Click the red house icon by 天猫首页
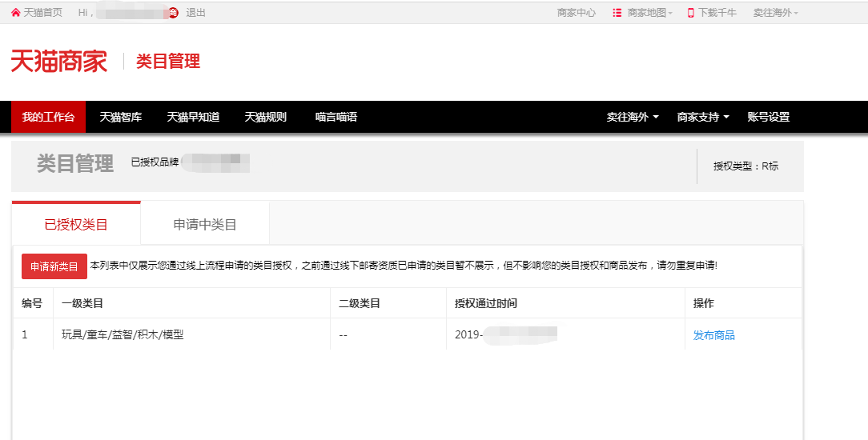 (15, 12)
